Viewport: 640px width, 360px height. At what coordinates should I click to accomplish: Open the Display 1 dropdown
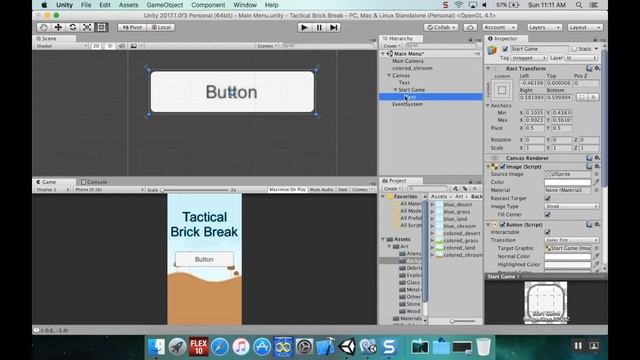pyautogui.click(x=53, y=189)
